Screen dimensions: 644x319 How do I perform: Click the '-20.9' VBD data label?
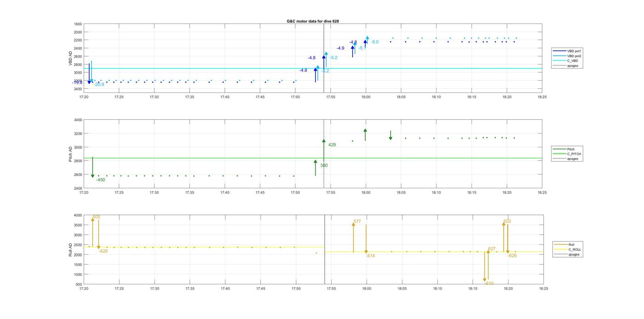[99, 85]
